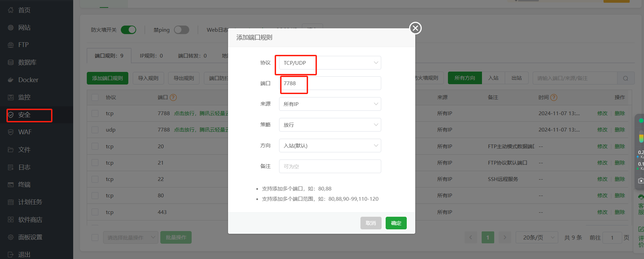The height and width of the screenshot is (259, 644).
Task: Check the select-all checkbox in table header
Action: tap(95, 97)
